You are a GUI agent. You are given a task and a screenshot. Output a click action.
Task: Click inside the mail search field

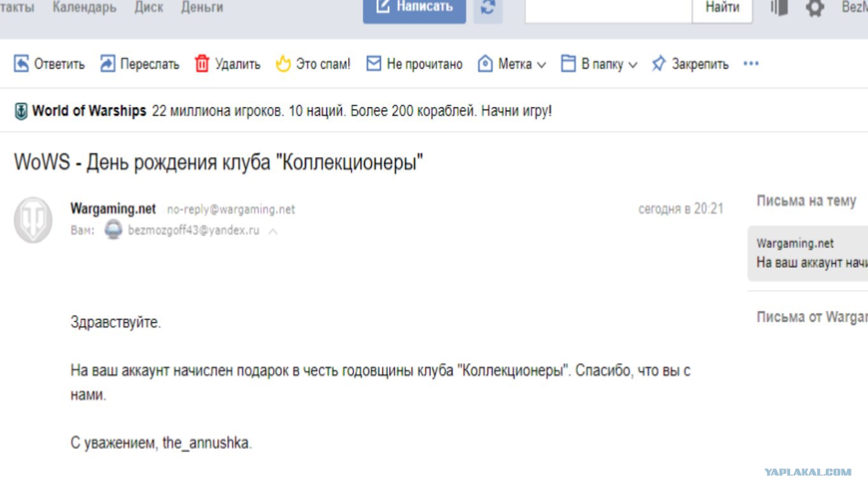pyautogui.click(x=608, y=9)
